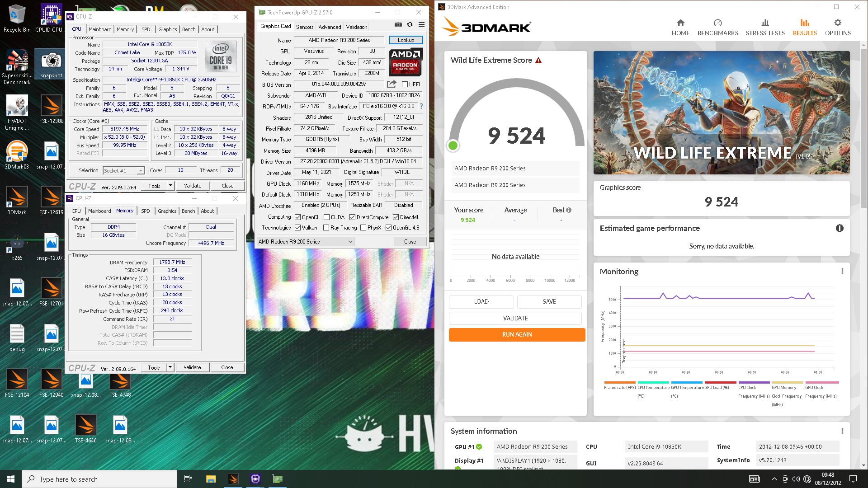Viewport: 868px width, 488px height.
Task: Open TSE-4748 desktop shortcut
Action: click(120, 385)
